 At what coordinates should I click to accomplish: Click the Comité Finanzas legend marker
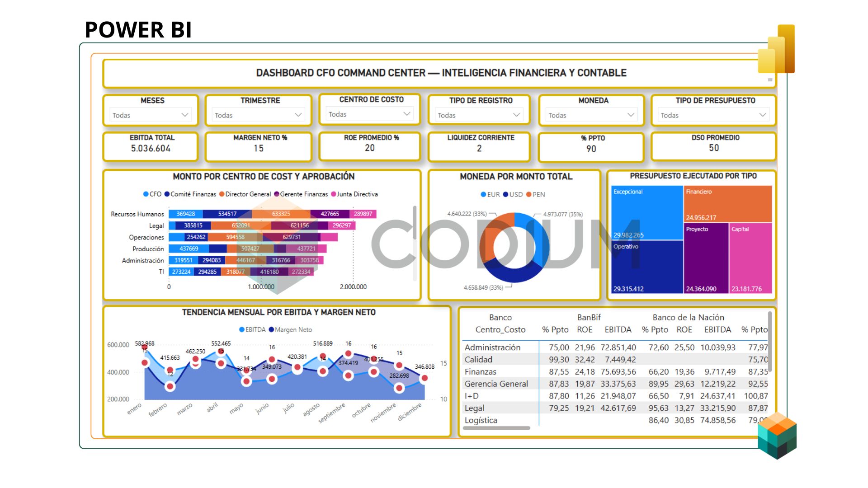coord(167,194)
